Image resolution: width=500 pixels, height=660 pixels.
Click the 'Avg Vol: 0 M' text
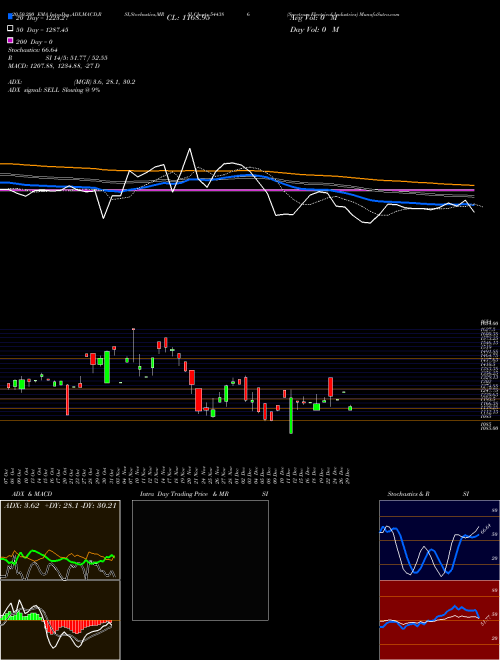coord(314,18)
